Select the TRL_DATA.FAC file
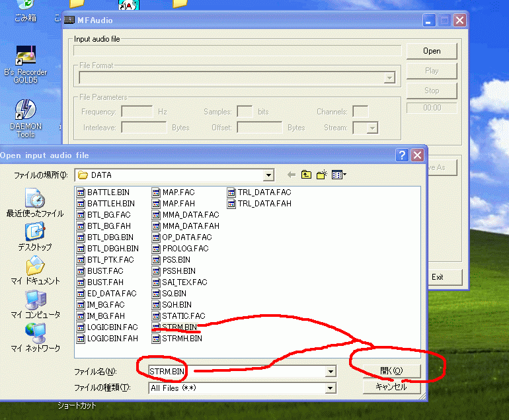 coord(264,192)
